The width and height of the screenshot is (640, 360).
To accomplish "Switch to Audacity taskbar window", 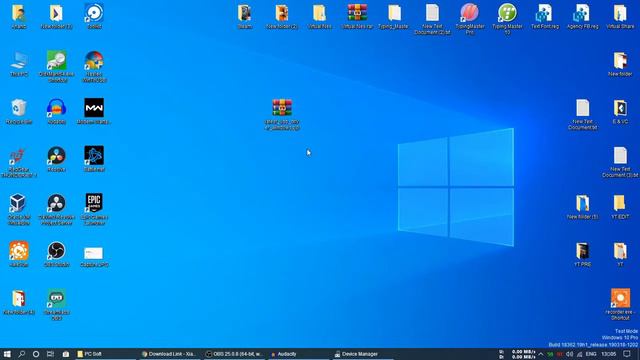I will coord(298,354).
